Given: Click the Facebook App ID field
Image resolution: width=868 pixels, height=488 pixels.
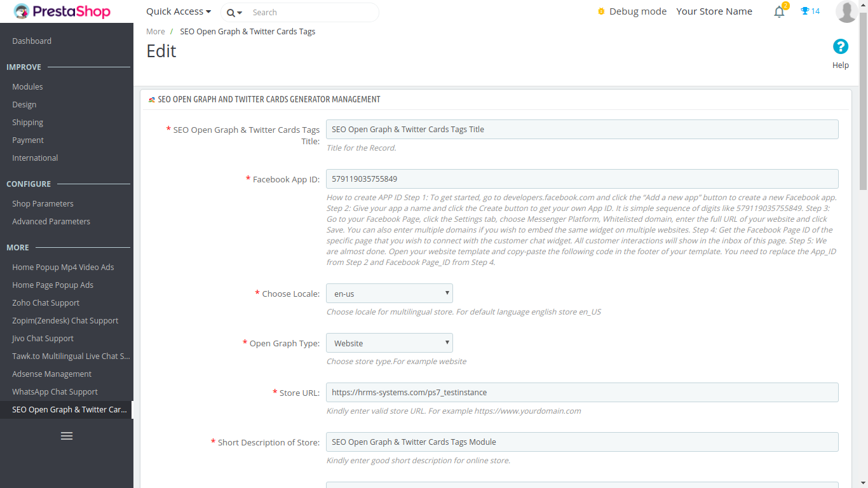Looking at the screenshot, I should click(581, 179).
